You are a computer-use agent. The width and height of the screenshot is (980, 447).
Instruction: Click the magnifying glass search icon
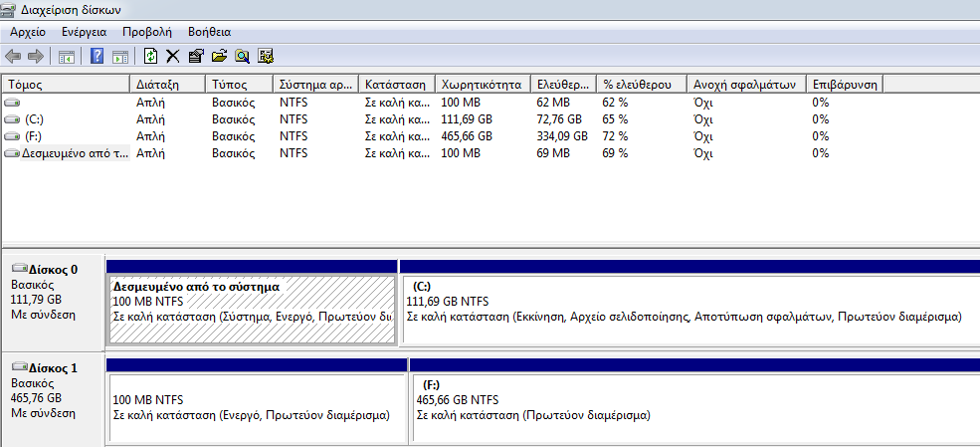coord(243,57)
